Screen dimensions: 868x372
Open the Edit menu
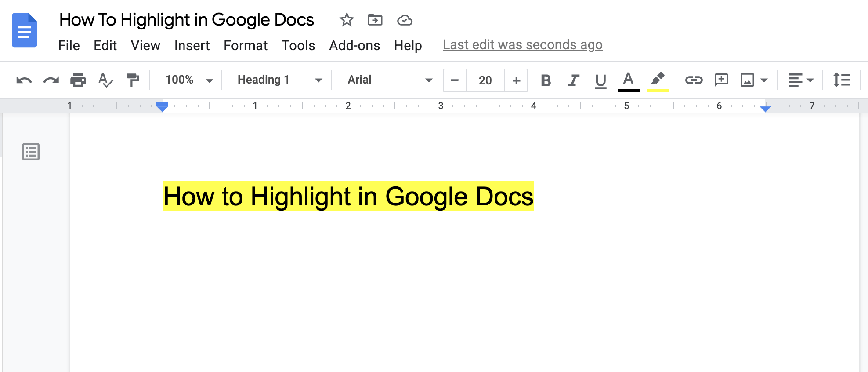(x=105, y=45)
